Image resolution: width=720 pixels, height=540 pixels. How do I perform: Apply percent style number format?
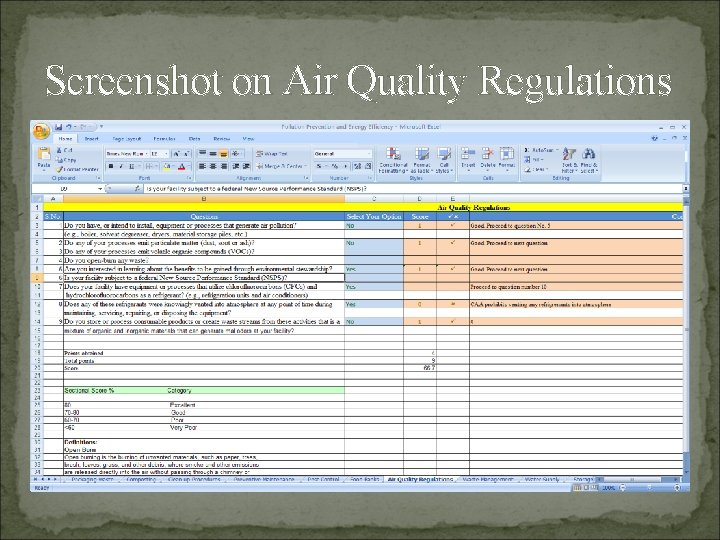(335, 166)
